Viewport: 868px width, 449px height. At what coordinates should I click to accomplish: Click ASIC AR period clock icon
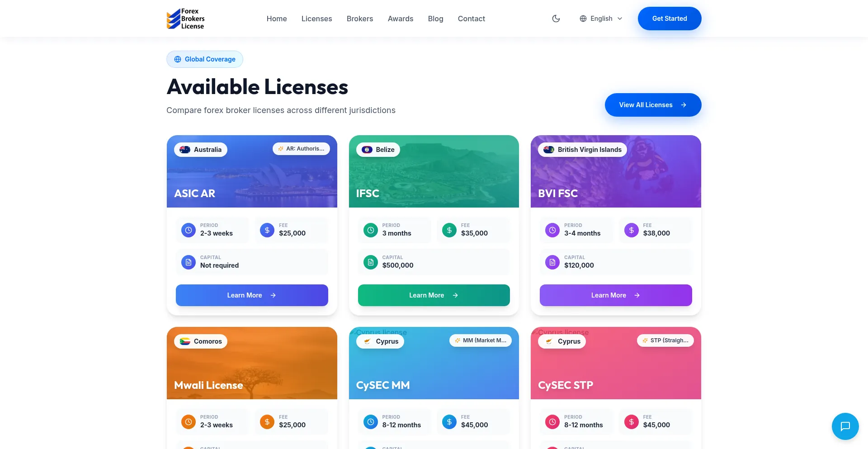(189, 230)
